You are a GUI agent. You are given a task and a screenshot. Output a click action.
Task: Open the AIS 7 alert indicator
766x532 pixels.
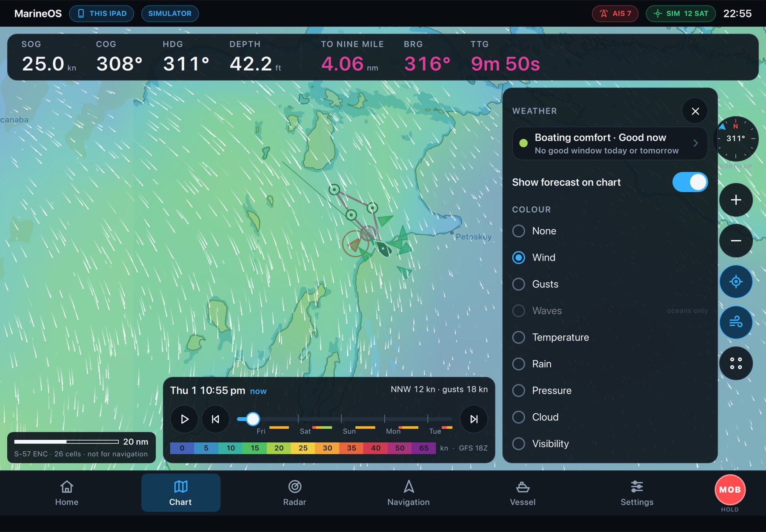615,14
